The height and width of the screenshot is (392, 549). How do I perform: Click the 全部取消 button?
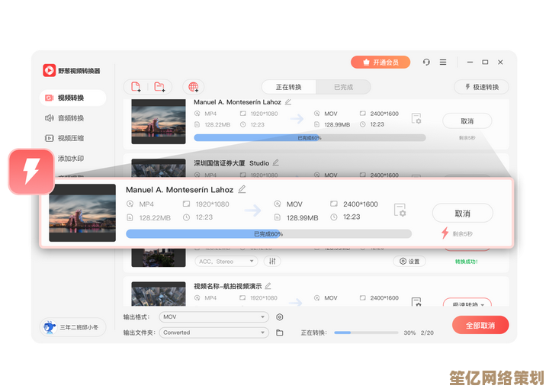pyautogui.click(x=480, y=325)
